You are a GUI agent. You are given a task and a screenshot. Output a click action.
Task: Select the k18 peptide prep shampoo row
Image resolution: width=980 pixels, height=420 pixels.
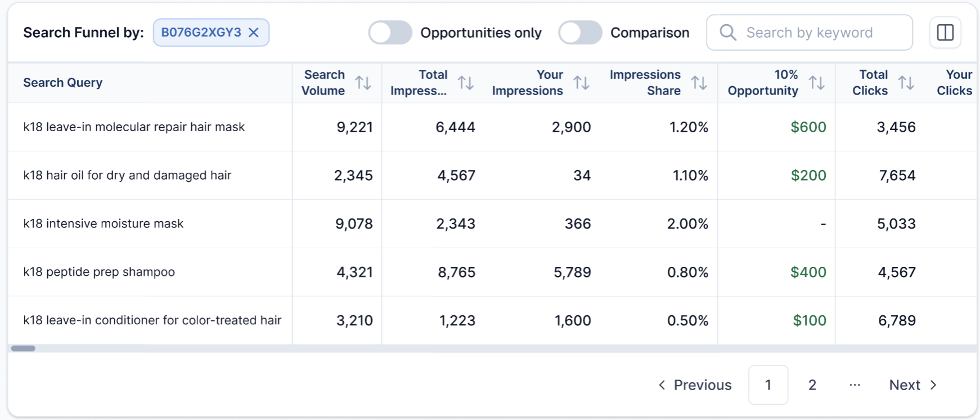(99, 272)
